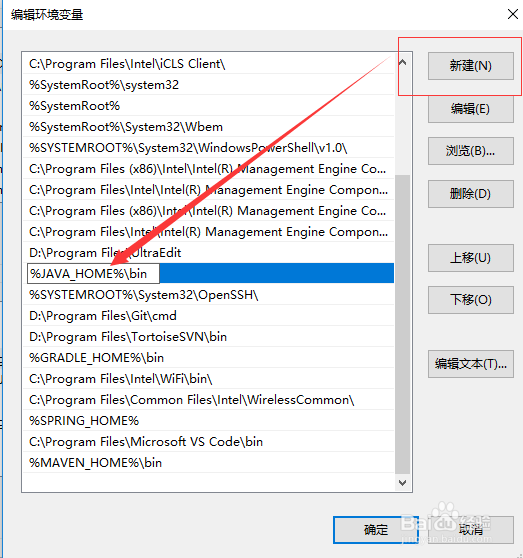Select %SYSTEMROOT%\System32\OpenSSH\ entry
The image size is (523, 558).
tap(208, 295)
